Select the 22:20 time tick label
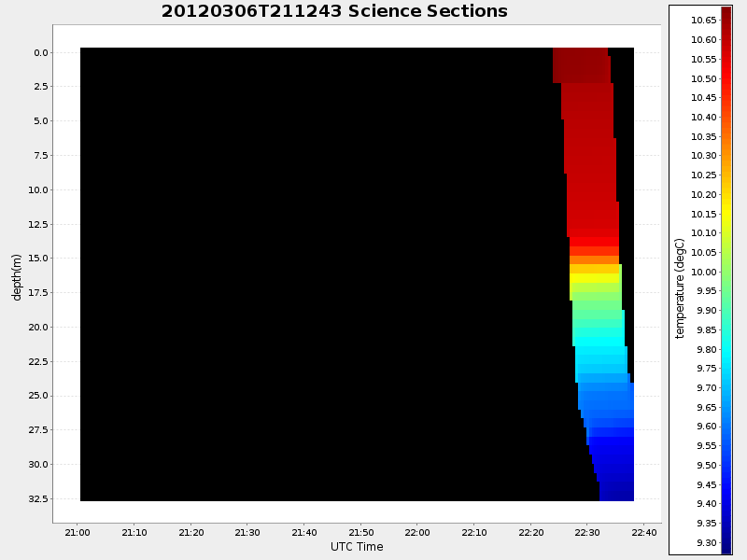Viewport: 747px width, 560px height. click(530, 532)
